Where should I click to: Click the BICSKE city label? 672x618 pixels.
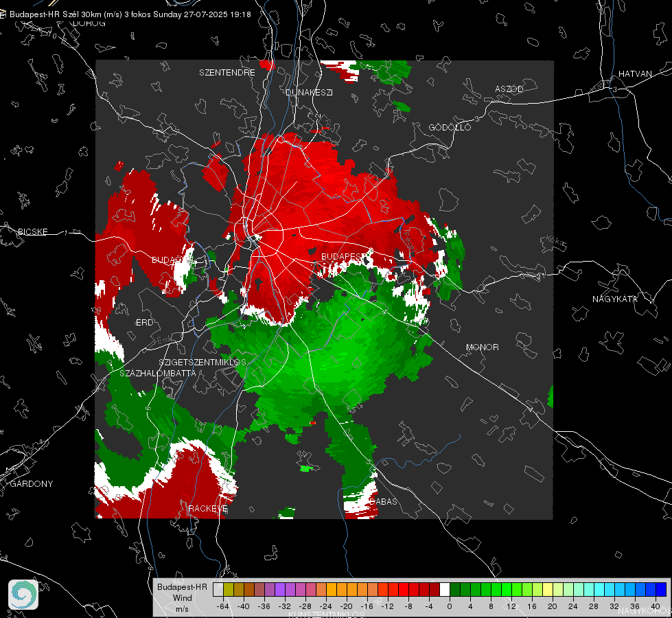click(x=33, y=231)
